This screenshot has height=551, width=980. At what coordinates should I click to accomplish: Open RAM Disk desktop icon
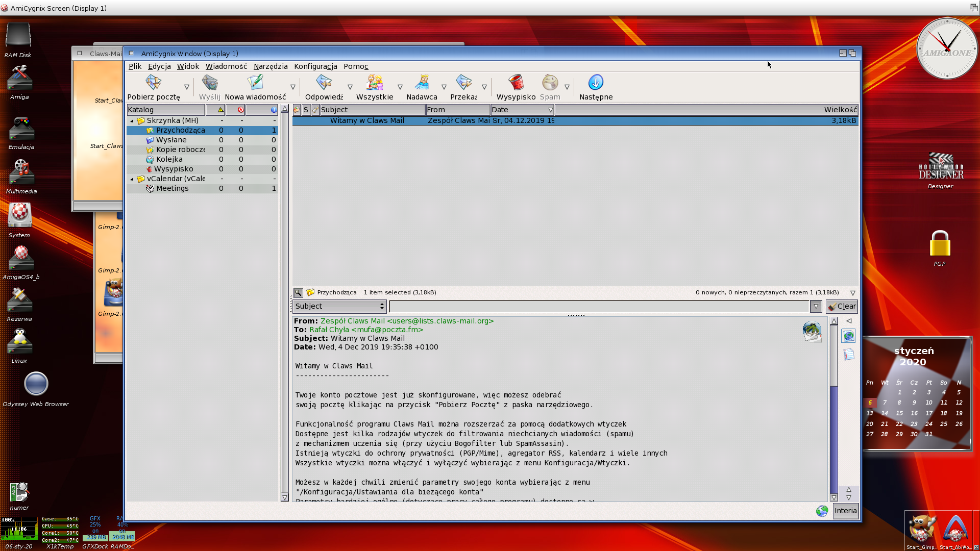click(x=18, y=36)
